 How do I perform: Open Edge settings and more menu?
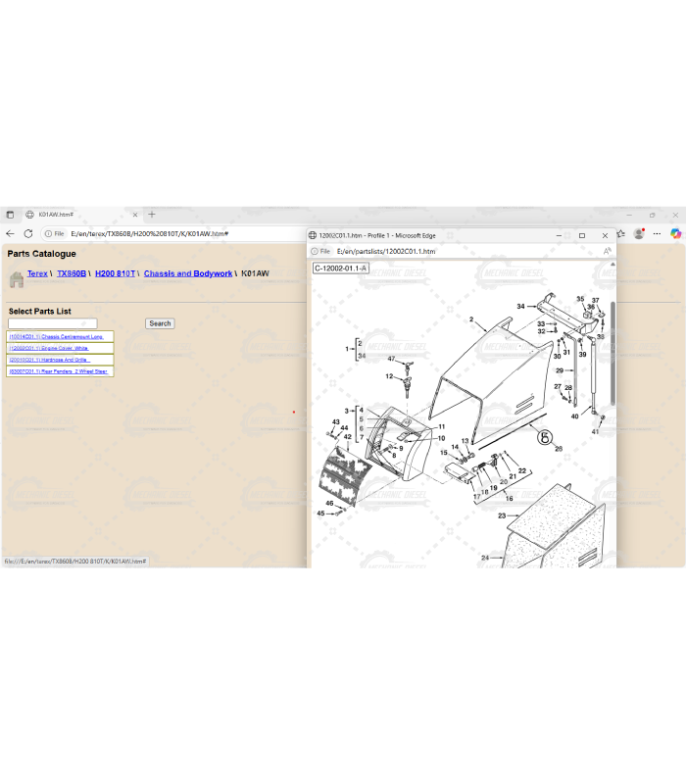tap(657, 233)
